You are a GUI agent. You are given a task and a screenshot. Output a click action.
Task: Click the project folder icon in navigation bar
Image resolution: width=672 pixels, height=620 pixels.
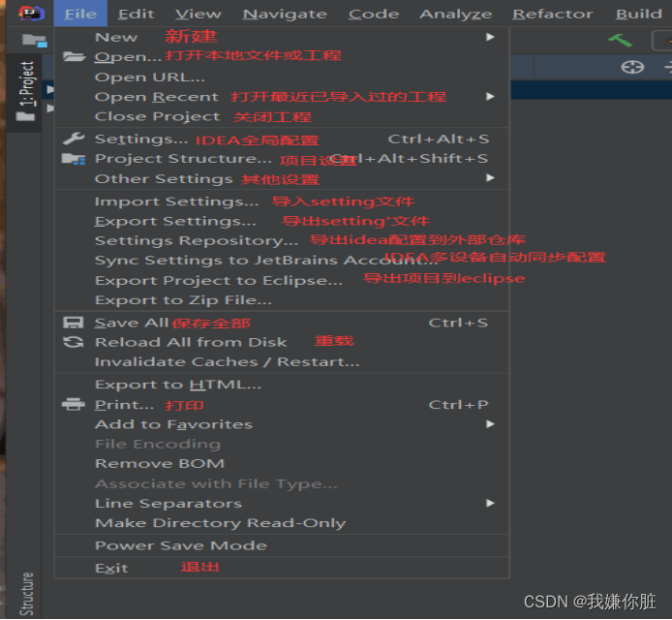pyautogui.click(x=35, y=41)
